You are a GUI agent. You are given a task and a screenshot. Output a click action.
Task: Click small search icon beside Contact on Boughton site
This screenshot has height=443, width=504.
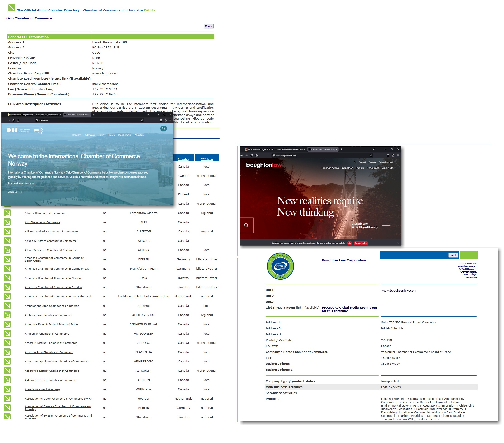coord(355,162)
